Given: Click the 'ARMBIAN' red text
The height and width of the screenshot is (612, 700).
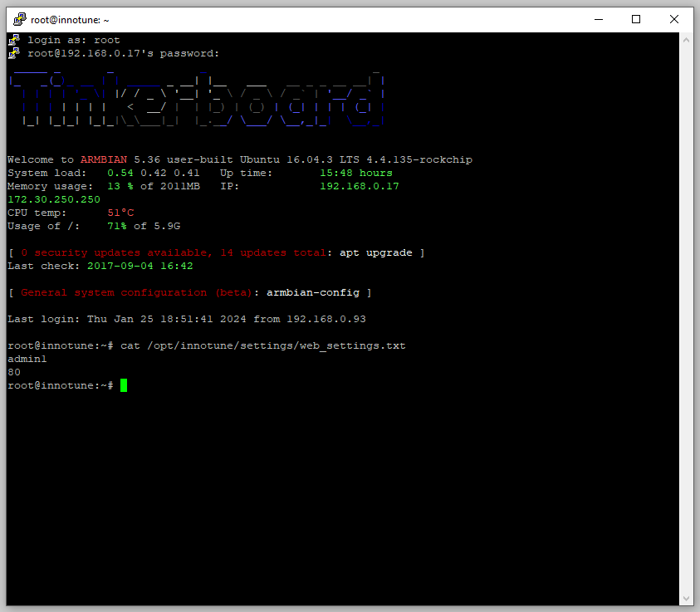Looking at the screenshot, I should pos(104,159).
